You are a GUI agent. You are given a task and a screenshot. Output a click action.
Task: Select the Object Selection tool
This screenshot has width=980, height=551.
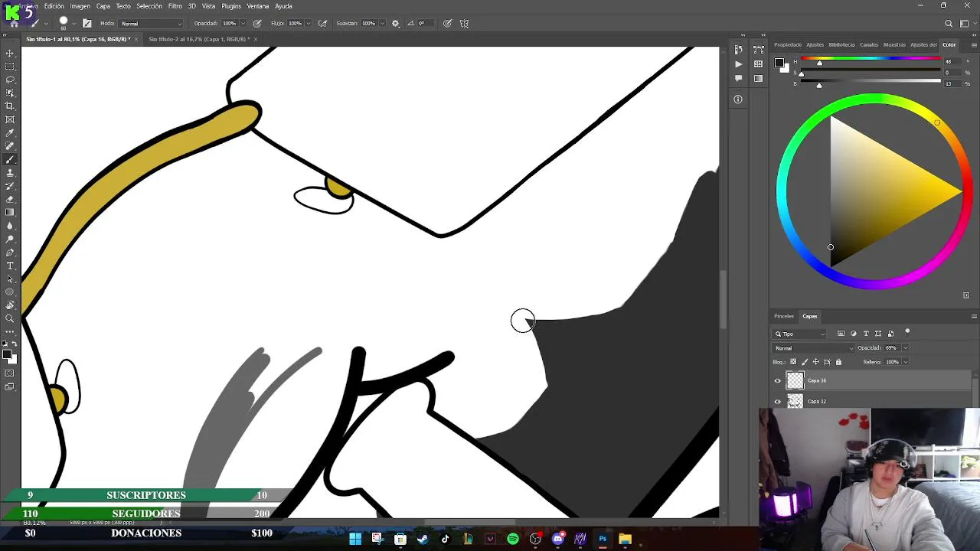[x=10, y=93]
